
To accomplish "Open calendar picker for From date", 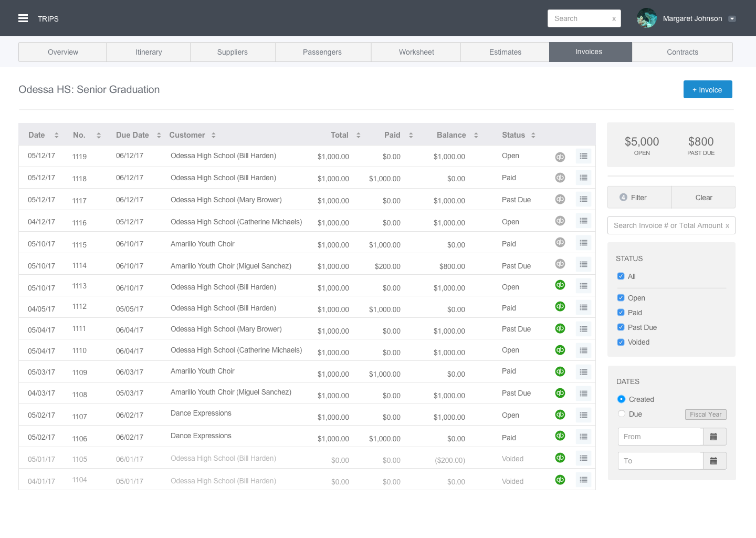I will coord(714,437).
